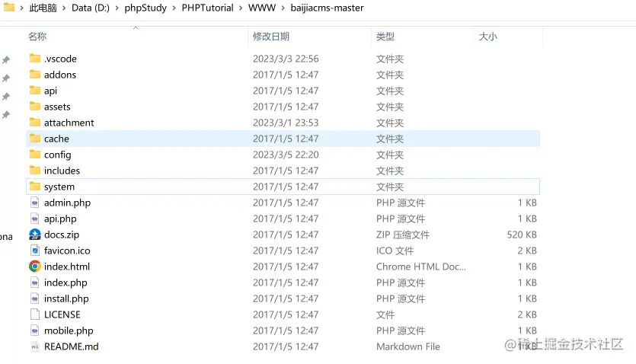Click the Markdown File type cell
This screenshot has height=364, width=636.
408,346
